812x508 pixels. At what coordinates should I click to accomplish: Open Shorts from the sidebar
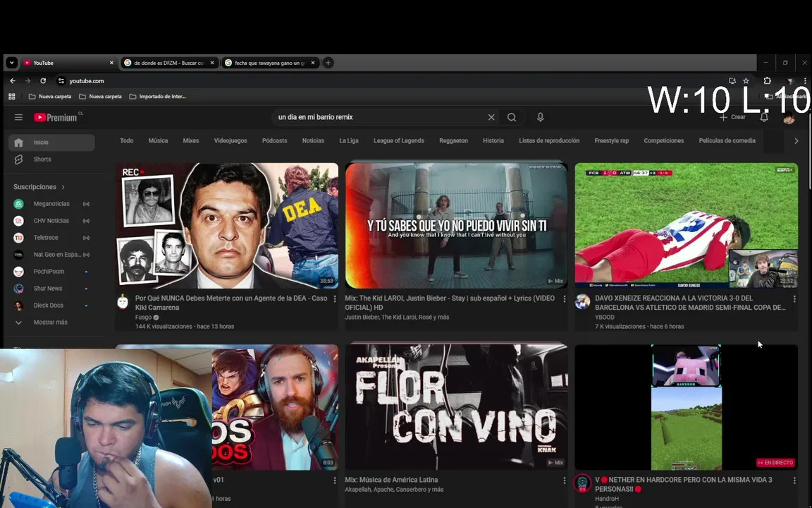[x=51, y=159]
